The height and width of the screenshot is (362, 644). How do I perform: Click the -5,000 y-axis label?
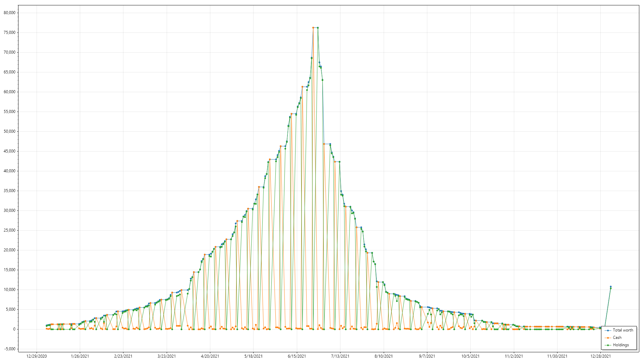(x=10, y=349)
